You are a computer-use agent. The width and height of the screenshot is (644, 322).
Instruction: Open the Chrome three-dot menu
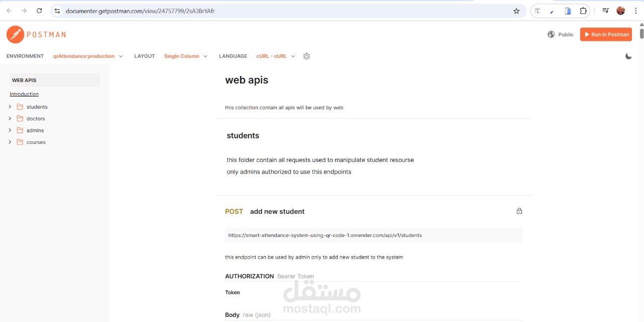click(x=635, y=11)
